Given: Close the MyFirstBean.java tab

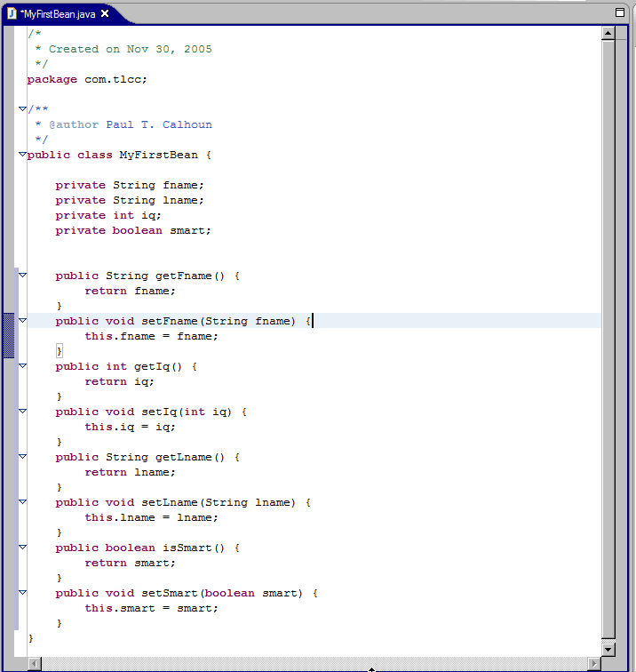Looking at the screenshot, I should 105,13.
